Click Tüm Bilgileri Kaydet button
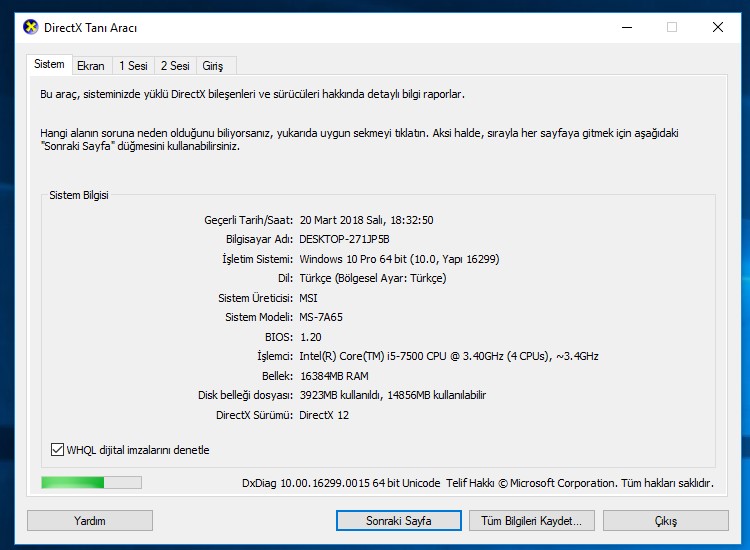Viewport: 750px width, 550px height. click(531, 521)
